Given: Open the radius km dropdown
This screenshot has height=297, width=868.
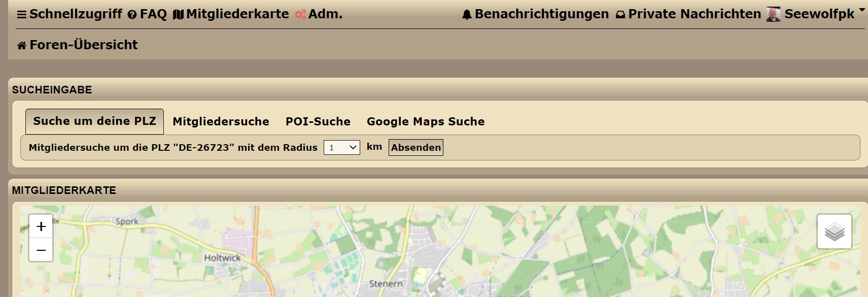Looking at the screenshot, I should point(342,148).
